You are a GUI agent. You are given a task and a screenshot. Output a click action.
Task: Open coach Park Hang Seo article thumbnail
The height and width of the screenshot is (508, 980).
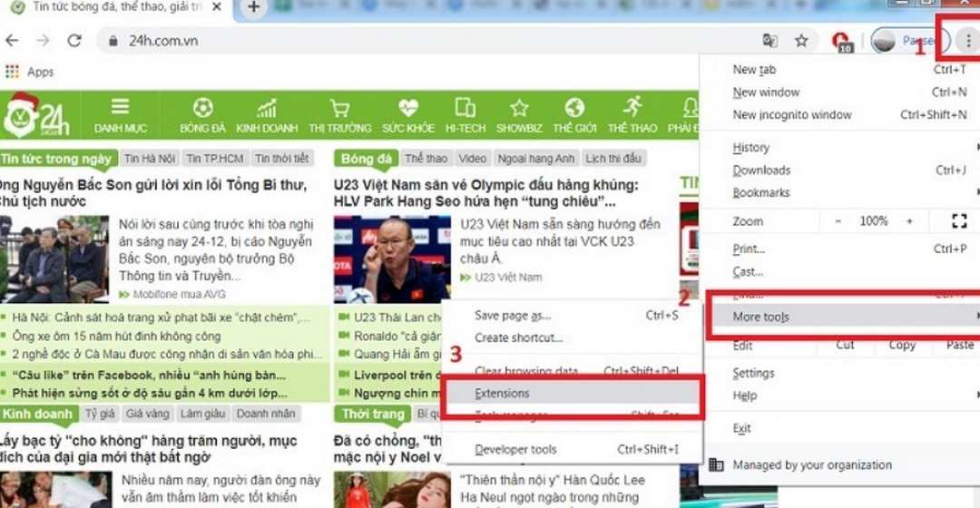pos(392,259)
